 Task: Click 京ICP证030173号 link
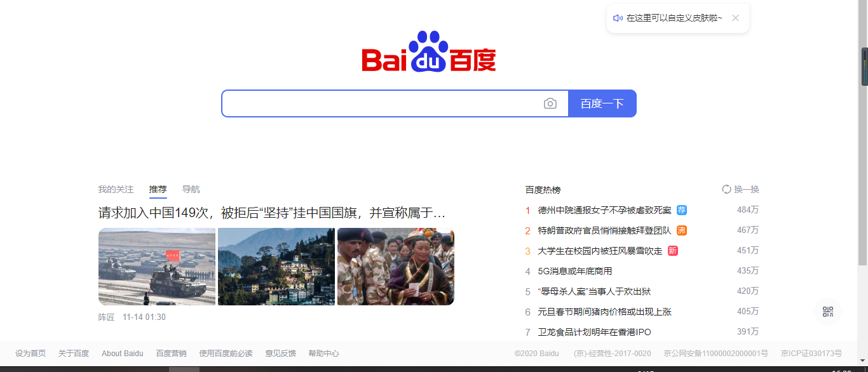811,354
